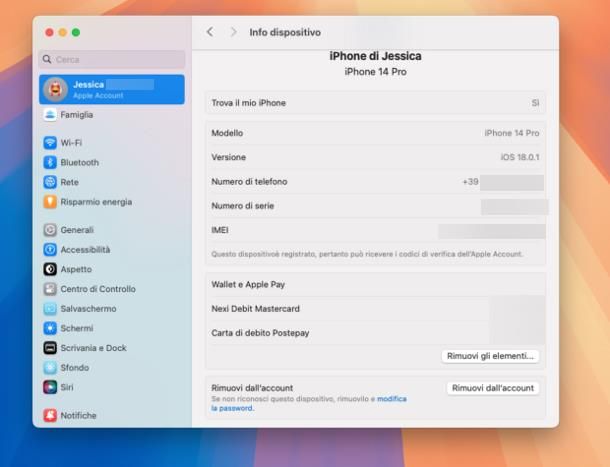Screen dimensions: 610x467
Task: Open the Bluetooth settings icon
Action: 50,162
